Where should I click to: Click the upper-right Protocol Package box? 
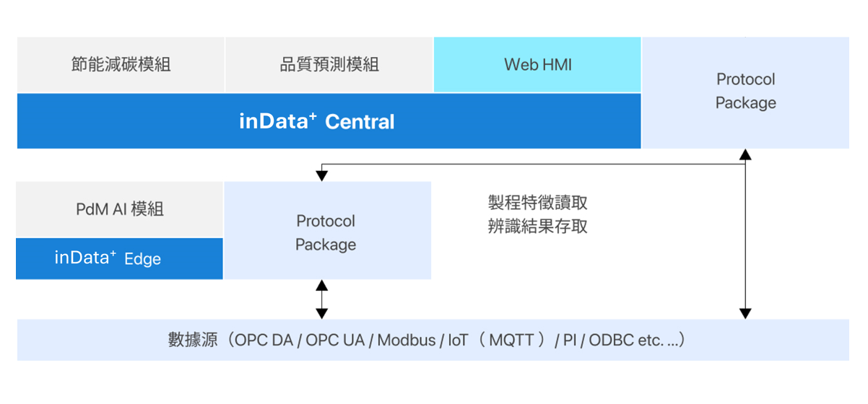click(745, 93)
